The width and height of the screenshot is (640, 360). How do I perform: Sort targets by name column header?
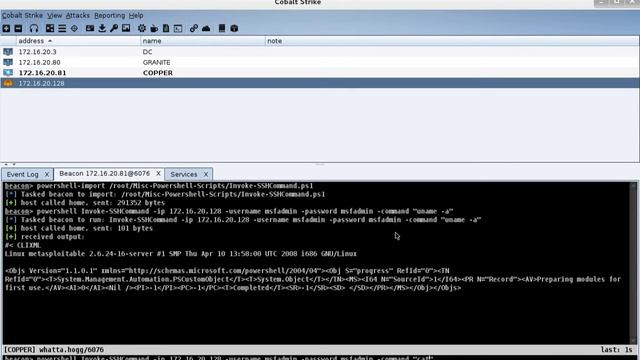(x=203, y=41)
